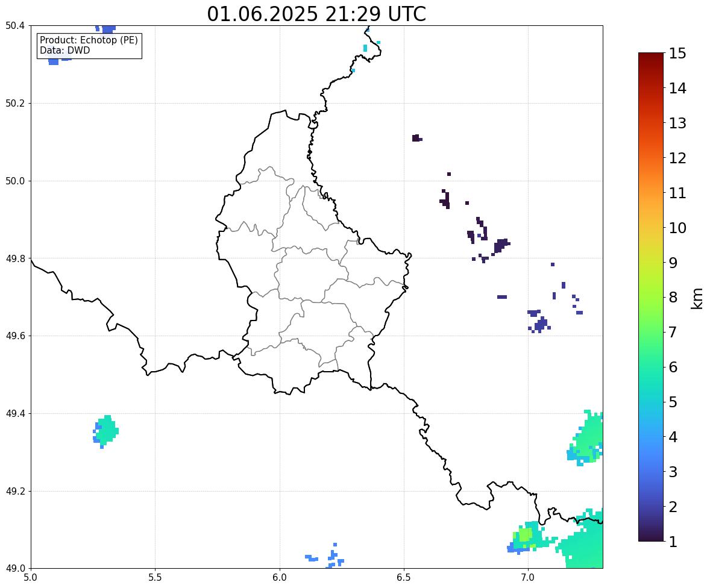Click the colorbar tick label 3
The width and height of the screenshot is (710, 588).
pyautogui.click(x=673, y=472)
